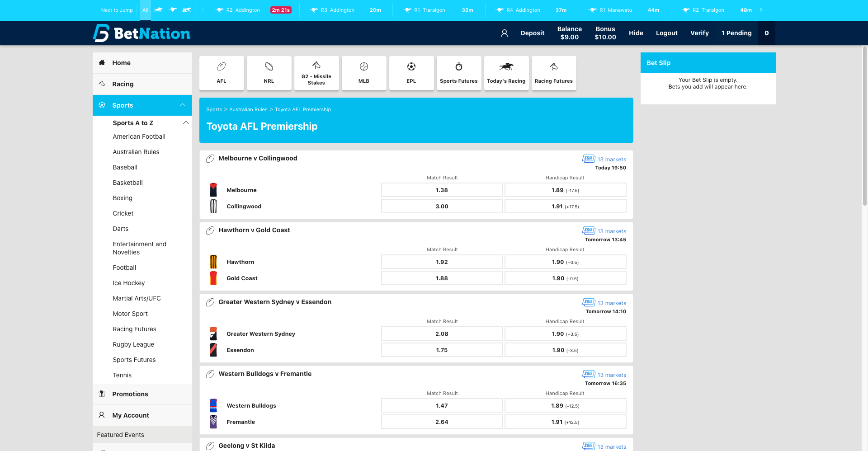
Task: Open the Today's Racing horse tile
Action: pos(506,73)
